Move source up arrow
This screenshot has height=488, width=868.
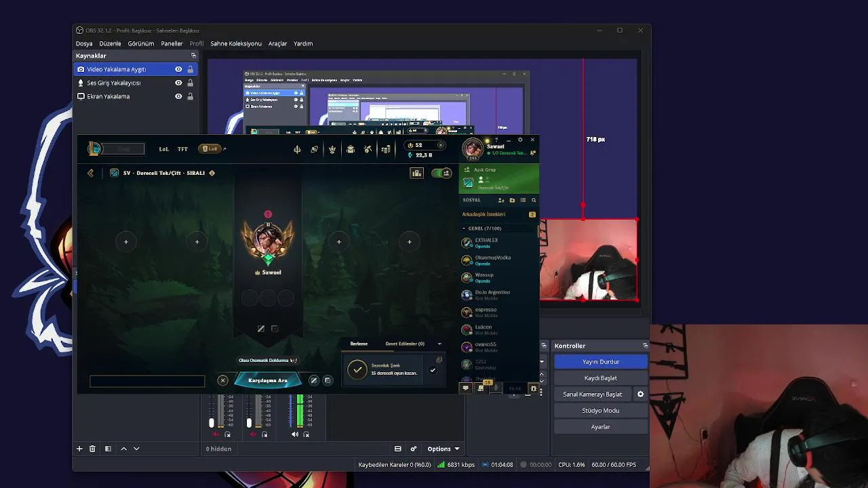[x=123, y=449]
